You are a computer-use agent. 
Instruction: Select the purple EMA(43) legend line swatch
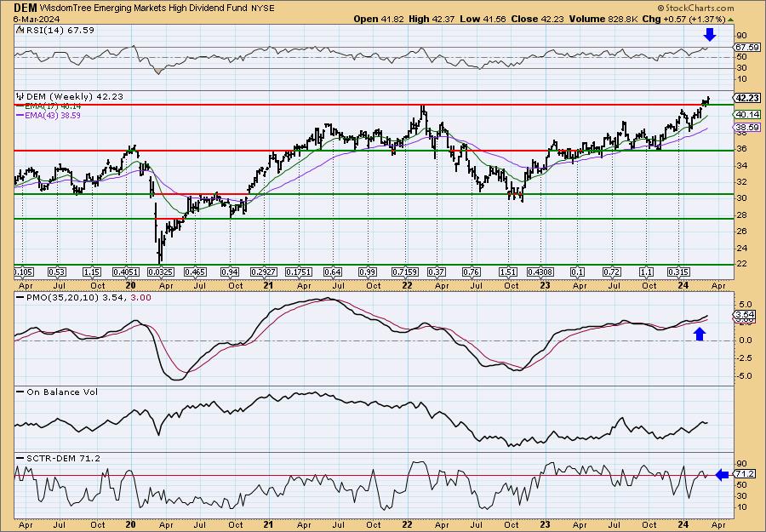(x=20, y=116)
